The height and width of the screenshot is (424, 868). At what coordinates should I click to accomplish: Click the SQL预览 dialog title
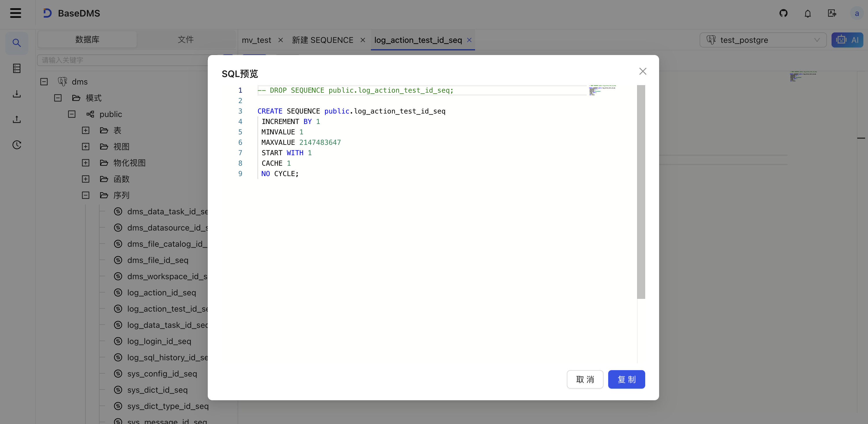point(240,74)
